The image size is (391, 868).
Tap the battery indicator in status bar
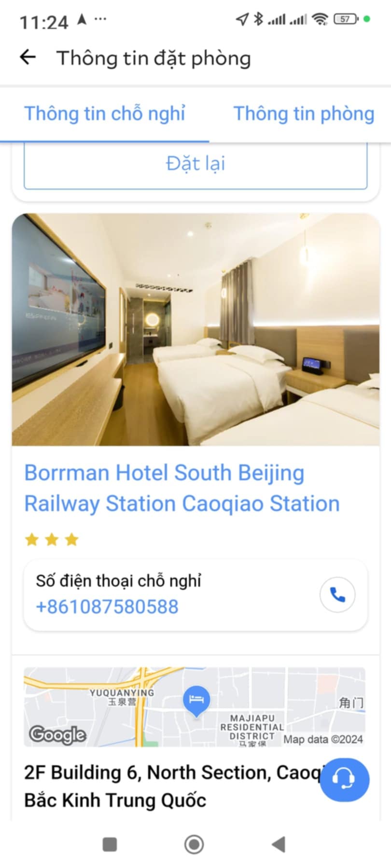click(347, 19)
